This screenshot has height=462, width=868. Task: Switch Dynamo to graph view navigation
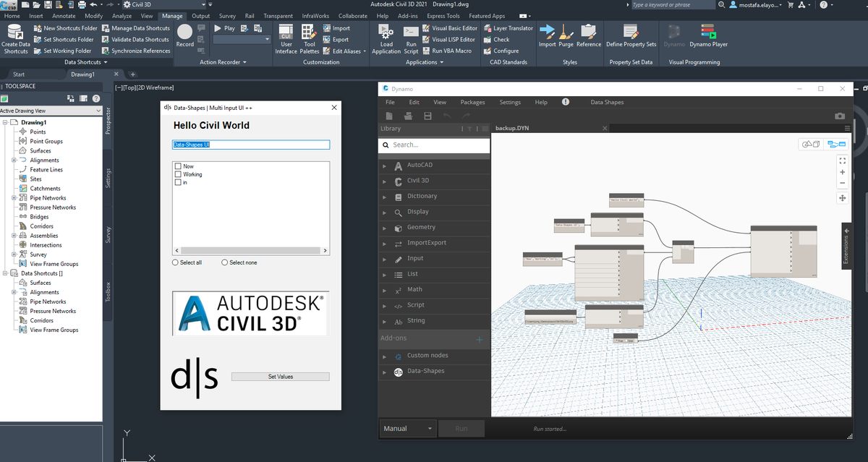[835, 143]
